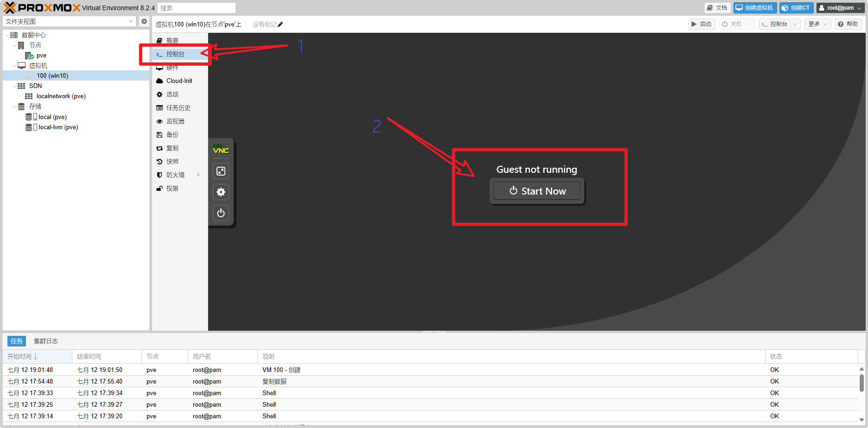Viewport: 868px width, 428px height.
Task: Open the 监视器 monitor menu item
Action: pos(180,121)
